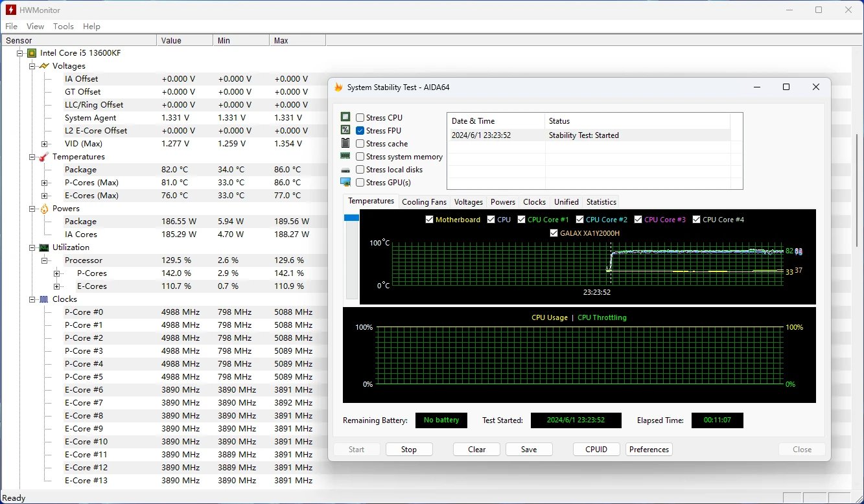Click the Sensor column header
The width and height of the screenshot is (864, 504).
coord(78,41)
